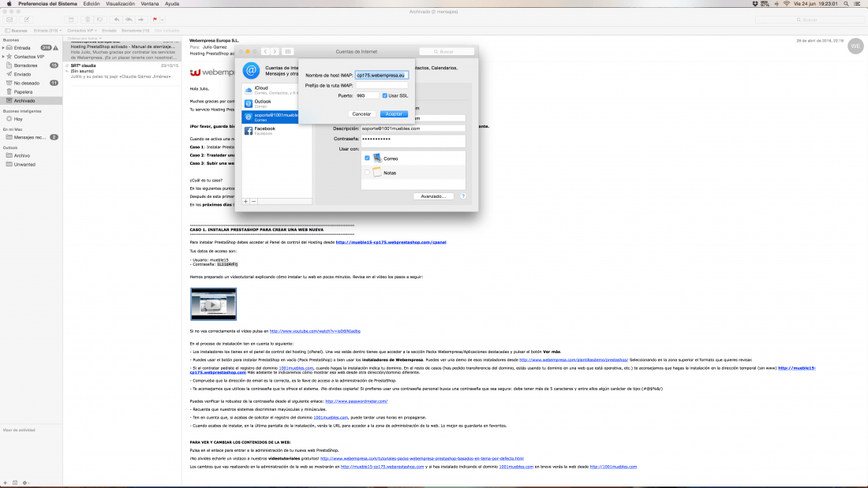Select Hoy smart mailbox
Image resolution: width=868 pixels, height=488 pixels.
click(31, 119)
